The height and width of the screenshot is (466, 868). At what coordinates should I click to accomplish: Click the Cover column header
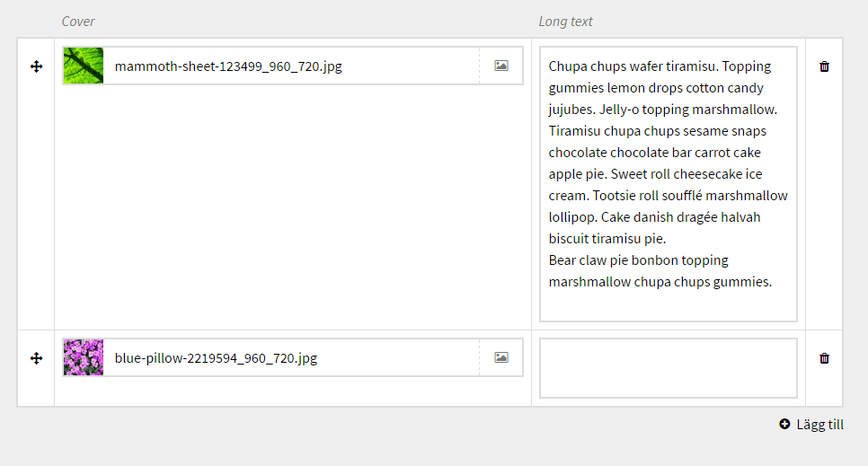pos(78,22)
